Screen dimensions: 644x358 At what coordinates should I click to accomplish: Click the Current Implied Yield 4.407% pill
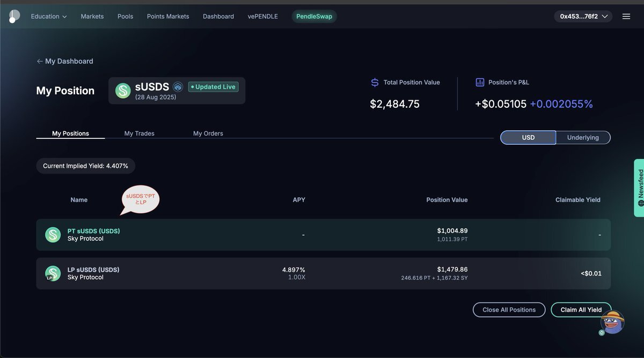(86, 166)
